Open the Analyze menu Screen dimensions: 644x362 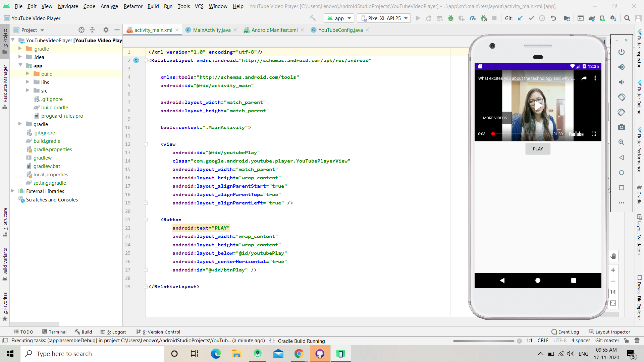coord(109,6)
